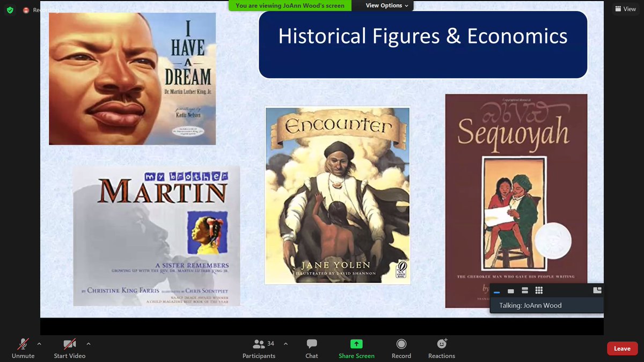This screenshot has width=644, height=362.
Task: Click the 'You are viewing JoAnn Wood's screen' banner
Action: pos(290,5)
